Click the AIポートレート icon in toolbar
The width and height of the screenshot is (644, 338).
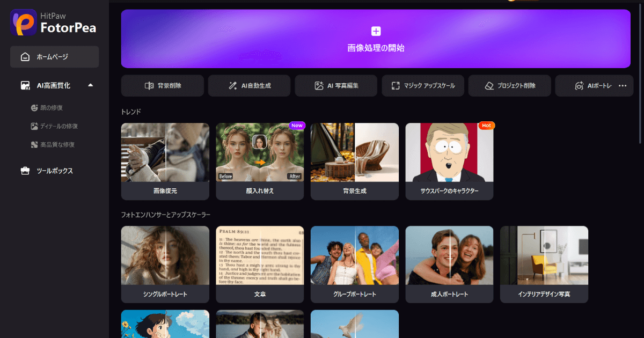[579, 86]
